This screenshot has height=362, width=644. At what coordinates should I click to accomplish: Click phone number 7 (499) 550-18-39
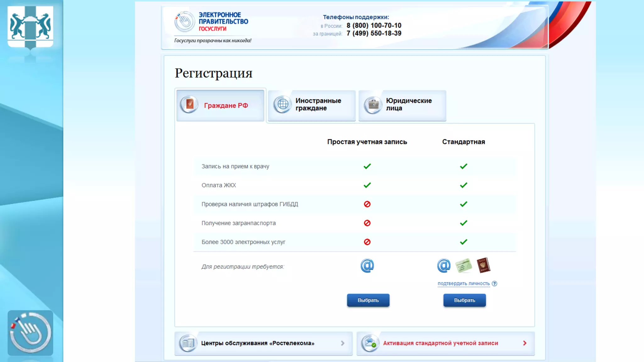click(x=374, y=33)
